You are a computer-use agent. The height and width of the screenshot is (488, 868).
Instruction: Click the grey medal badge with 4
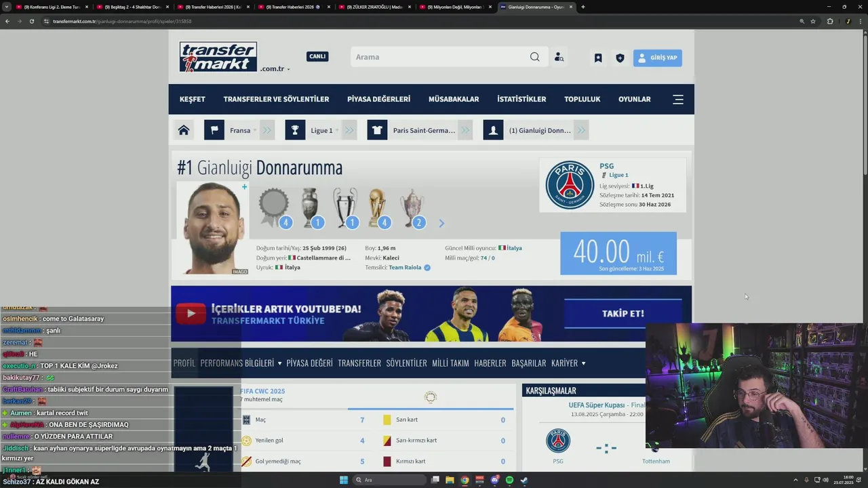pyautogui.click(x=274, y=207)
